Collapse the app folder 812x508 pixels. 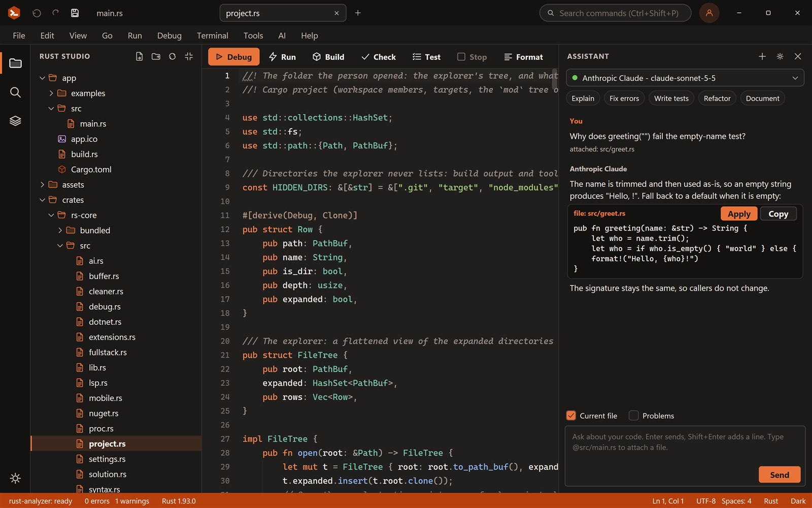pyautogui.click(x=42, y=78)
